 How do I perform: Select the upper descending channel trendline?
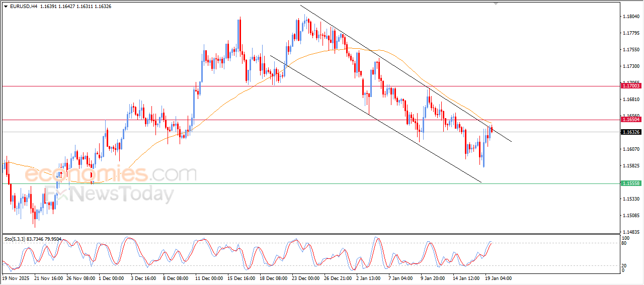(x=406, y=73)
